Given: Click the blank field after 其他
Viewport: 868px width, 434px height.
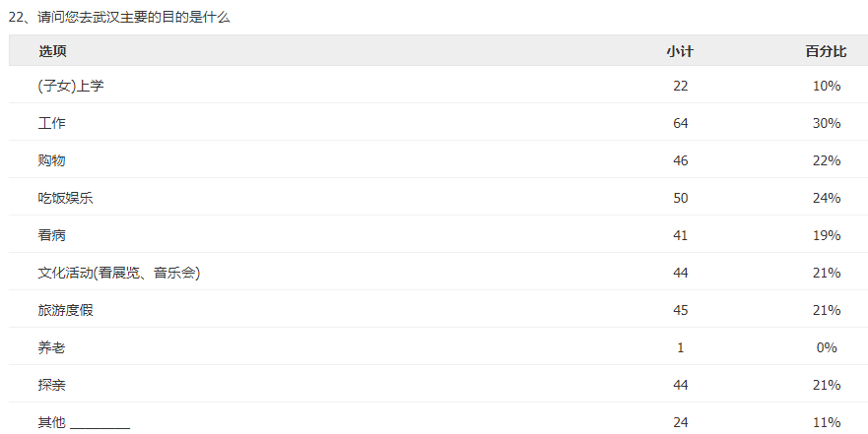Looking at the screenshot, I should (x=100, y=423).
